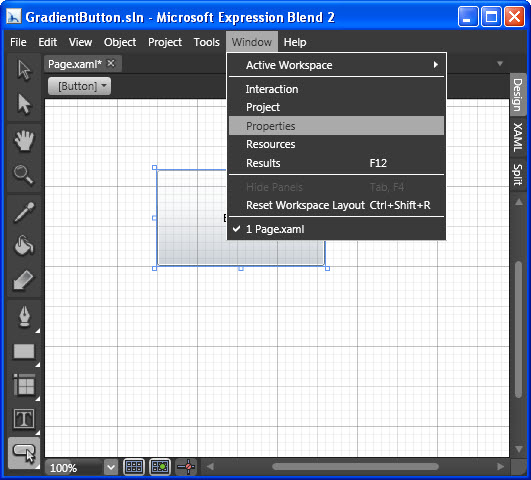Maximize the Expression Blend window
This screenshot has width=531, height=480.
click(491, 16)
